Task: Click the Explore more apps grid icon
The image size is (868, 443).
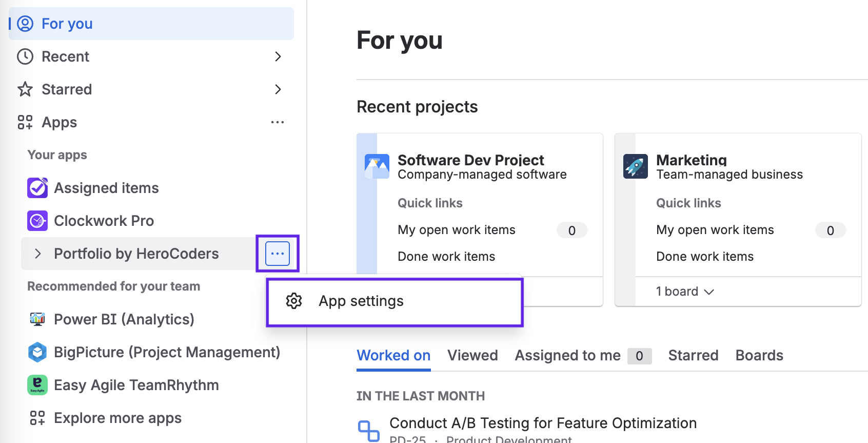Action: coord(37,418)
